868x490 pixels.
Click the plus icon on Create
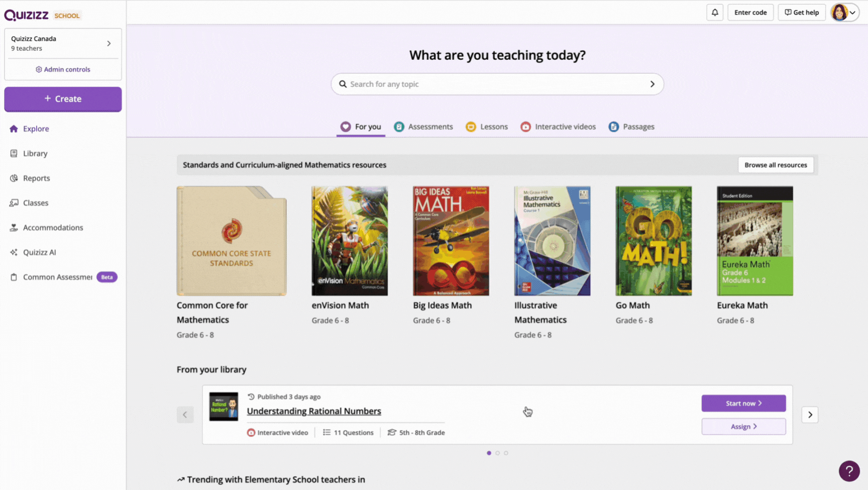[48, 99]
